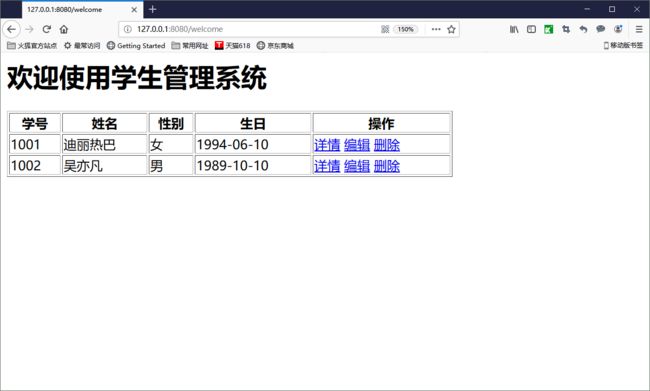
Task: Click the forward navigation arrow
Action: pos(29,29)
